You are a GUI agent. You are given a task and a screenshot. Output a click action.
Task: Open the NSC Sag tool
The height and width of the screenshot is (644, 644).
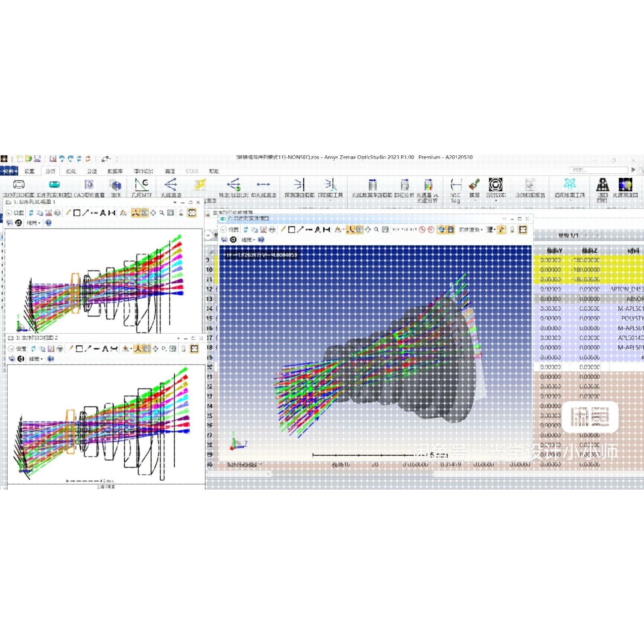click(x=455, y=191)
